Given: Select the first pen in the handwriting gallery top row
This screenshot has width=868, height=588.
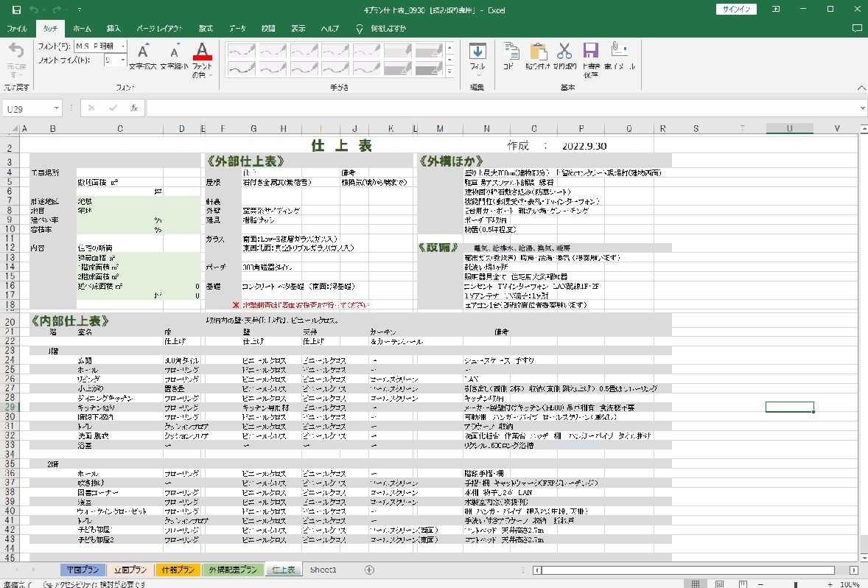Looking at the screenshot, I should (x=242, y=52).
